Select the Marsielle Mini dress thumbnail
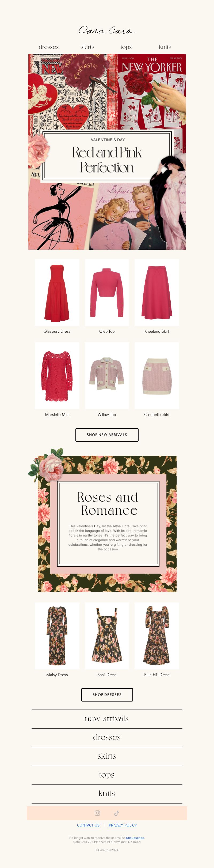The width and height of the screenshot is (214, 868). pyautogui.click(x=57, y=376)
